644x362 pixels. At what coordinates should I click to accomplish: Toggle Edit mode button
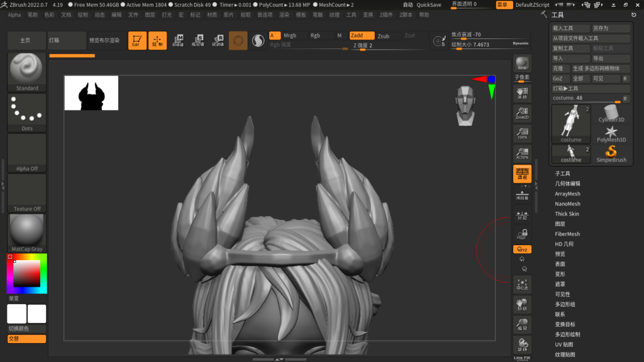click(x=137, y=40)
